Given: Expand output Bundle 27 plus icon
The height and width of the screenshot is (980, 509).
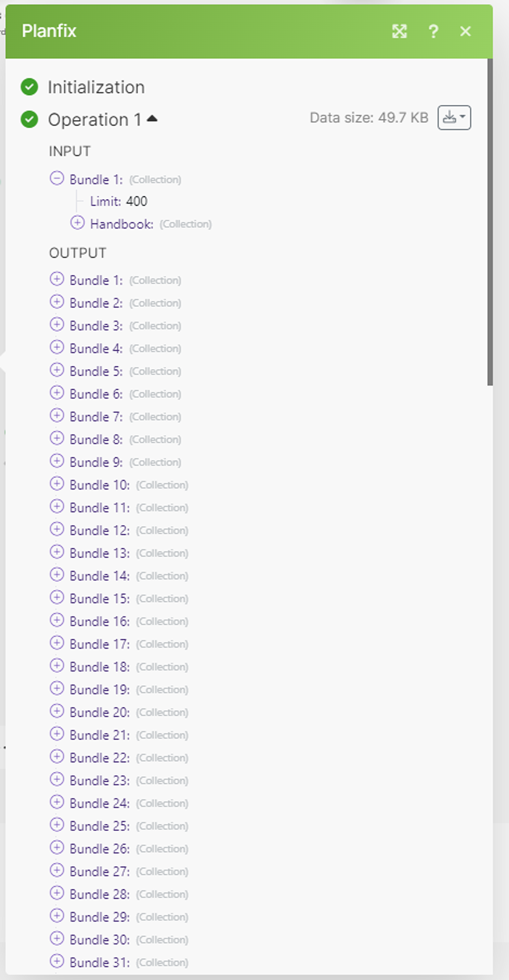Looking at the screenshot, I should click(x=57, y=871).
